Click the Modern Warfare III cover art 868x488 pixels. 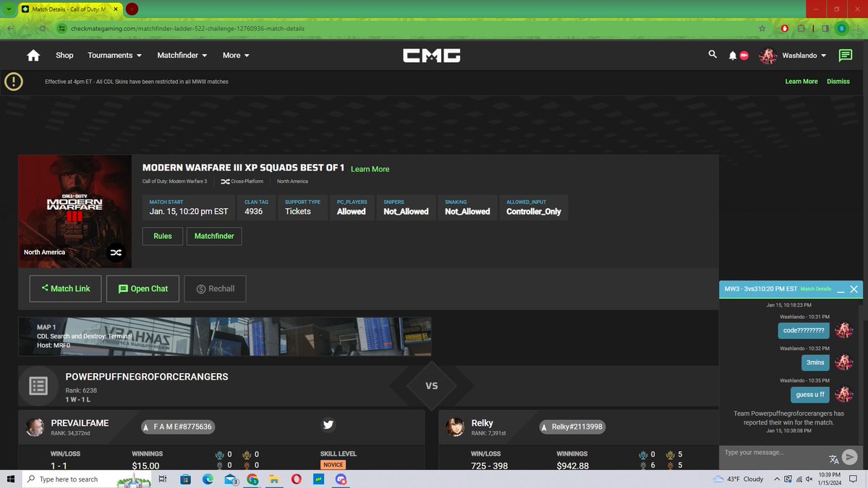pos(75,210)
